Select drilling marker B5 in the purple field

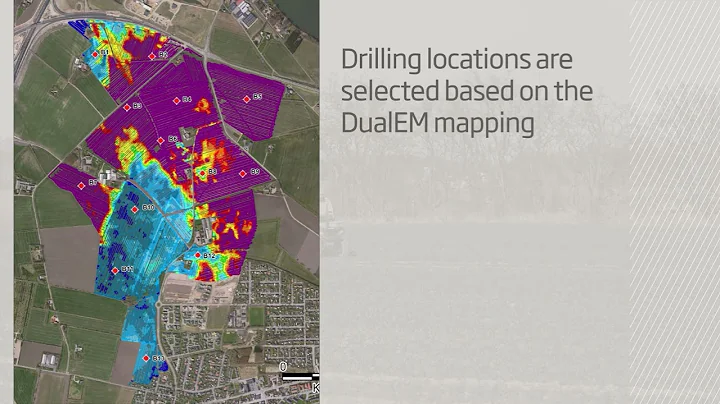tap(247, 99)
